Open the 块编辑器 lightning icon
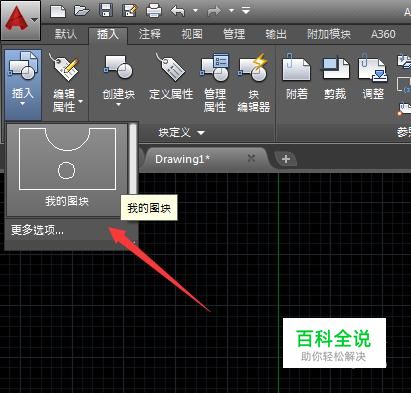 click(253, 67)
